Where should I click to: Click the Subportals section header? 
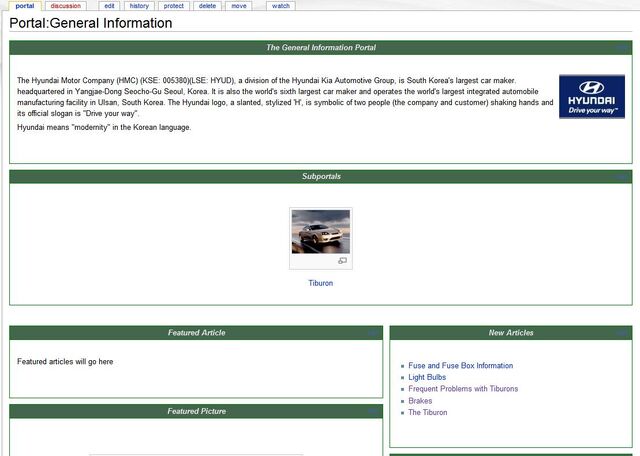click(x=321, y=176)
